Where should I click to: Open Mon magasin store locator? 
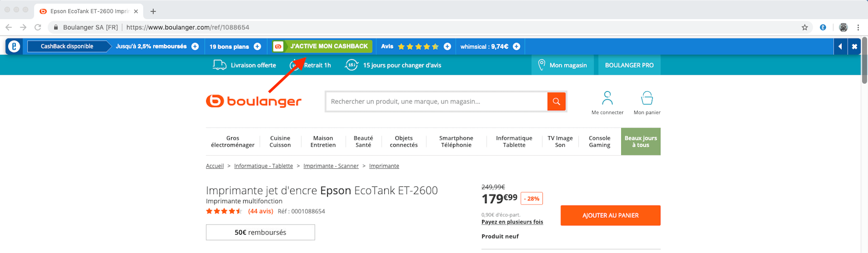[x=563, y=65]
